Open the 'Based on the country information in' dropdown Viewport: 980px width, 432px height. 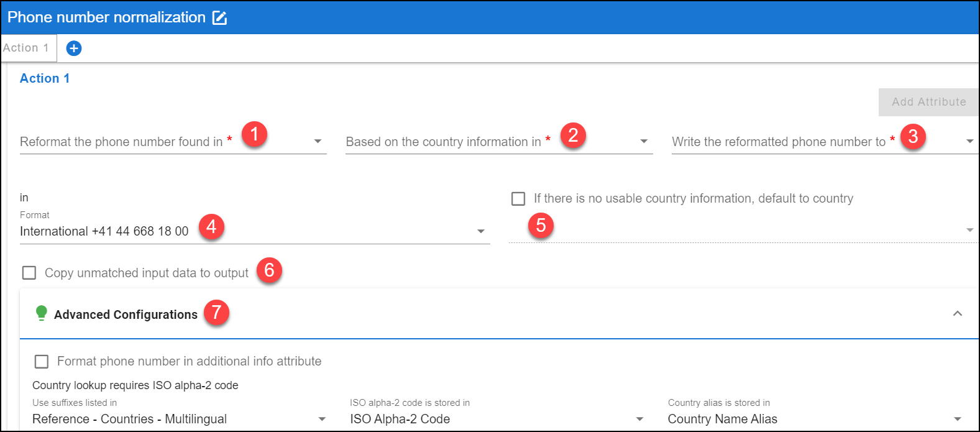(x=499, y=142)
